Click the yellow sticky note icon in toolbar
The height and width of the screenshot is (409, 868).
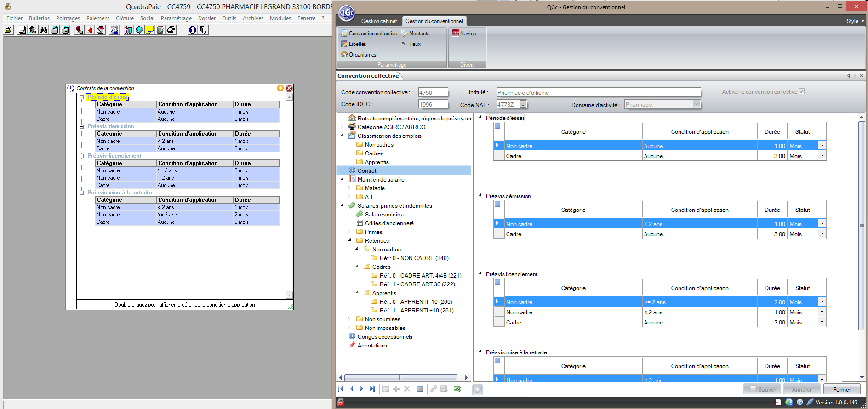click(x=150, y=30)
